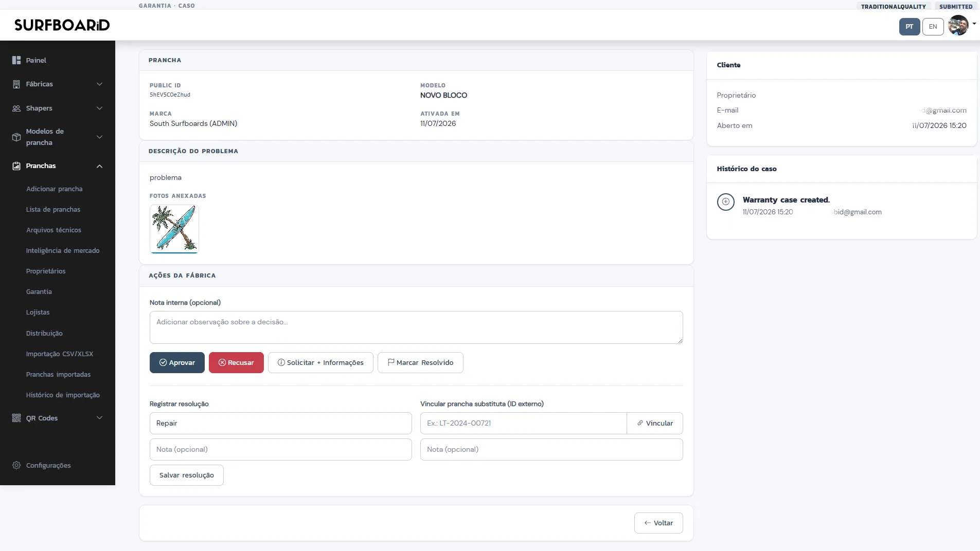Switch language to EN
Viewport: 980px width, 551px height.
tap(933, 27)
